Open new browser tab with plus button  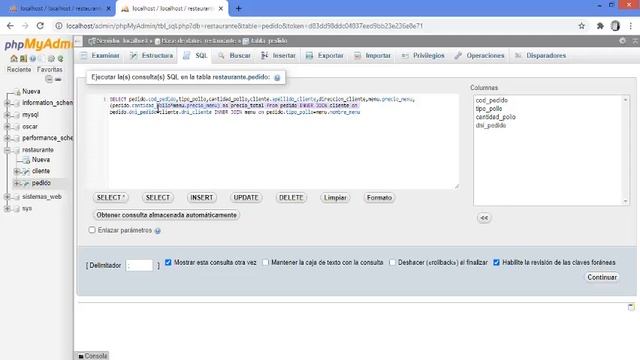[x=238, y=8]
